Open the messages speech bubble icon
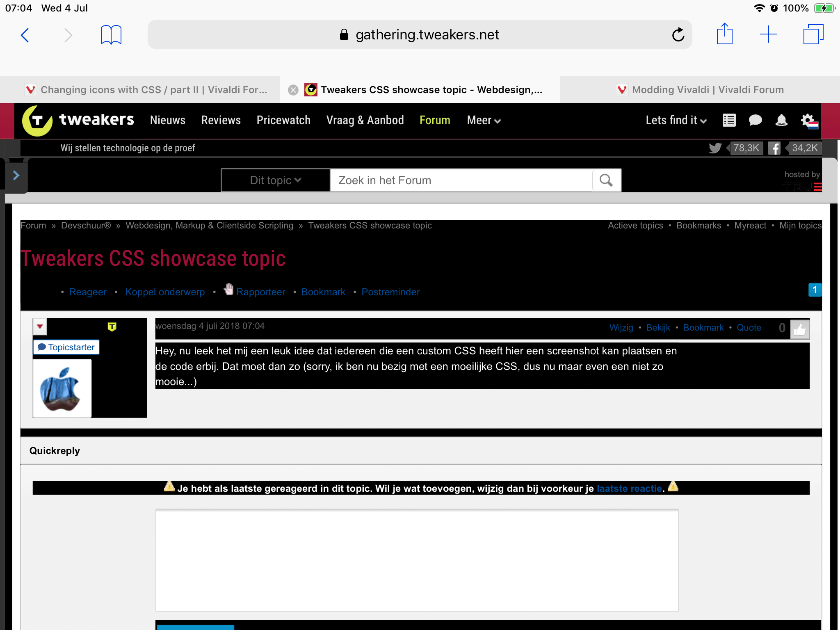840x630 pixels. pyautogui.click(x=755, y=120)
